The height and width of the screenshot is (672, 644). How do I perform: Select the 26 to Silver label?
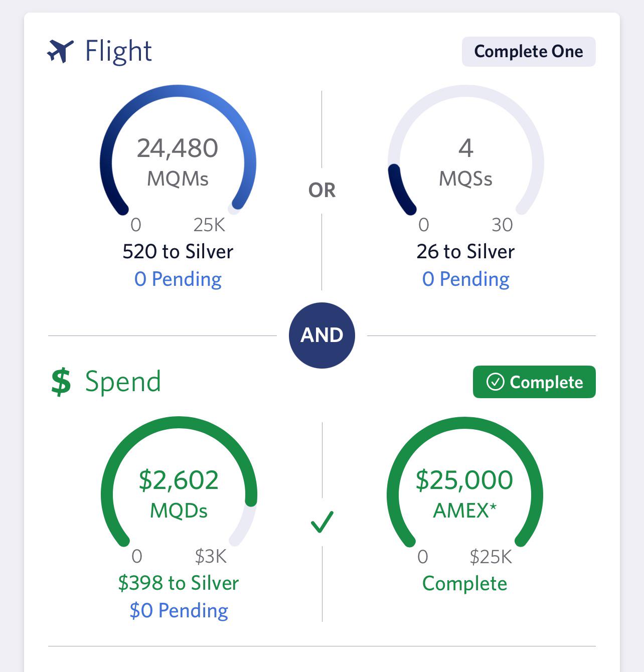[x=465, y=251]
